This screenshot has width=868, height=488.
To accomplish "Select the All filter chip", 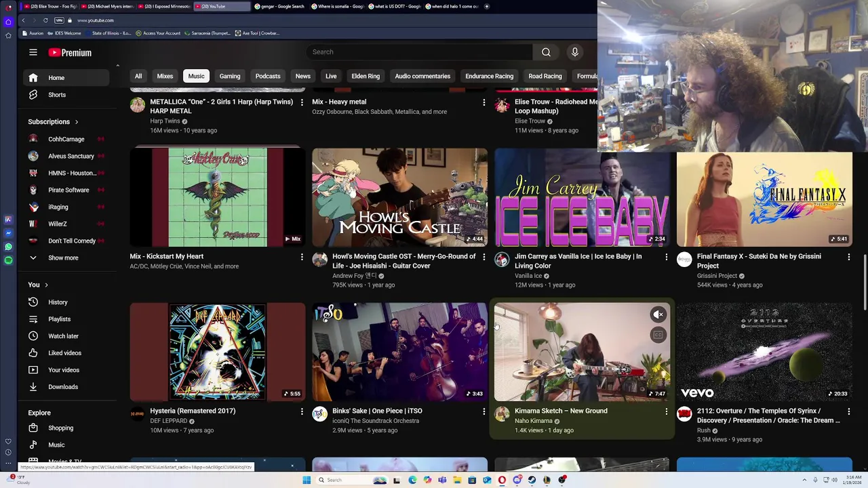I will click(x=138, y=76).
